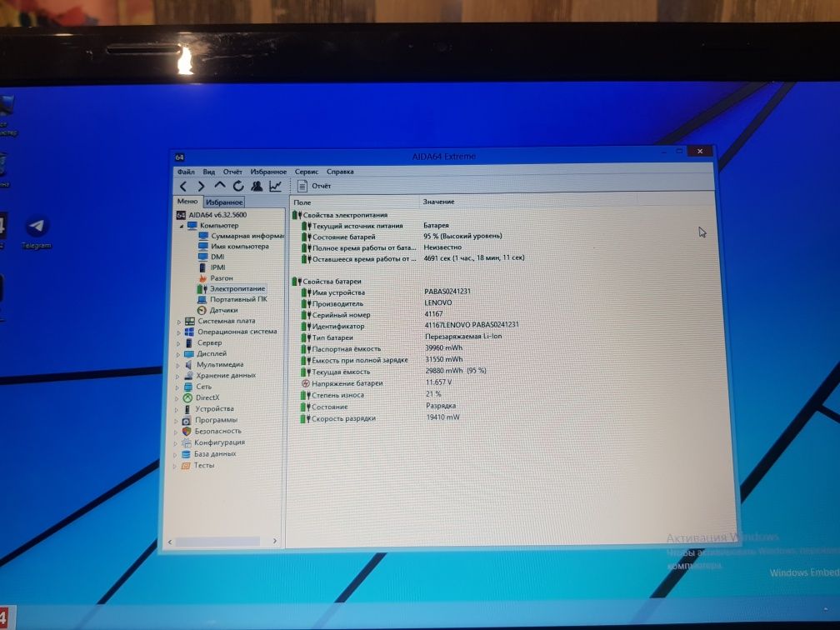Select the Состояние батарей row
Image resolution: width=840 pixels, height=630 pixels.
click(x=402, y=237)
